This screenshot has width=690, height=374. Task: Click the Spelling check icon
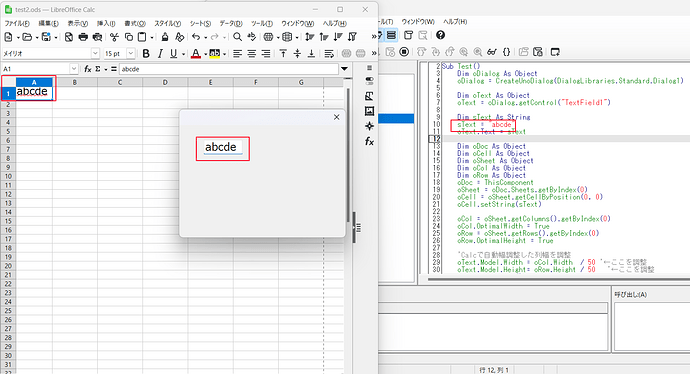click(252, 37)
